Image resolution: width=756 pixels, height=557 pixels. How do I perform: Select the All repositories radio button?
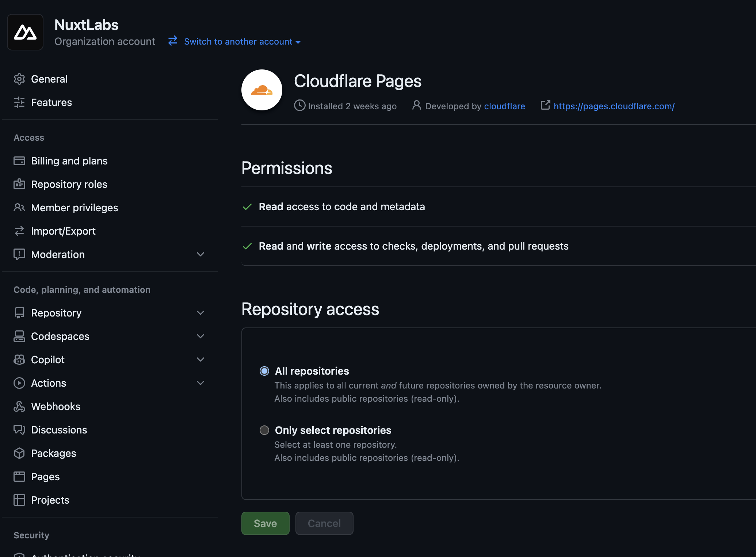[x=264, y=371]
